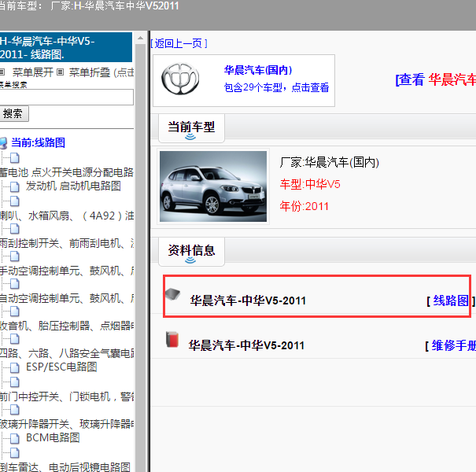Click page icon beside BCM电路图
This screenshot has height=472, width=476.
tap(15, 439)
